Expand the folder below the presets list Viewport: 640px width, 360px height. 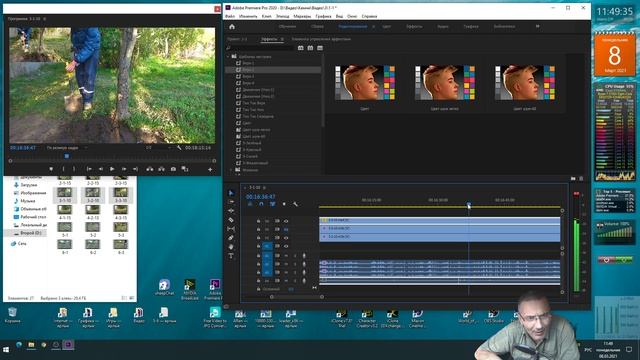coord(231,170)
